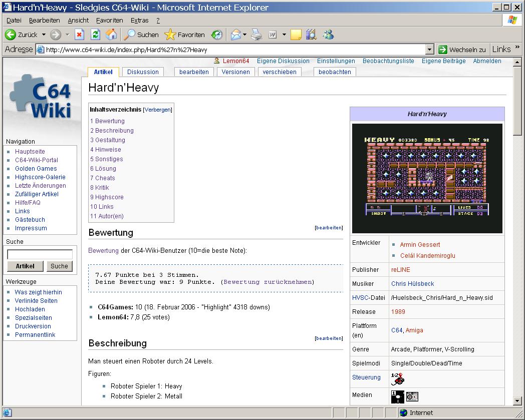The image size is (525, 420).
Task: Click the joystick Steuerung icon in infobox
Action: pos(397,378)
